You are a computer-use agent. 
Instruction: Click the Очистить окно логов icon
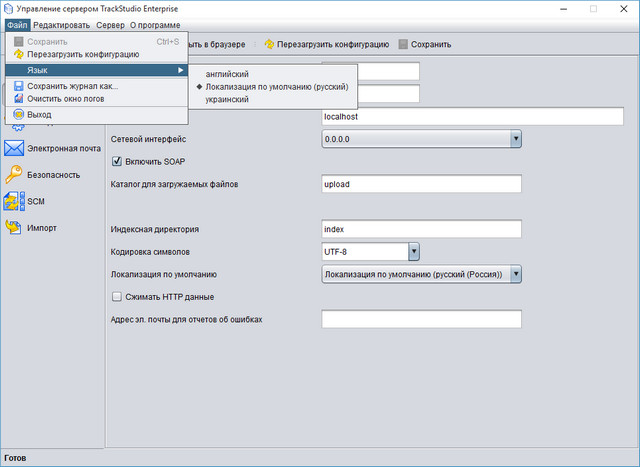[18, 99]
